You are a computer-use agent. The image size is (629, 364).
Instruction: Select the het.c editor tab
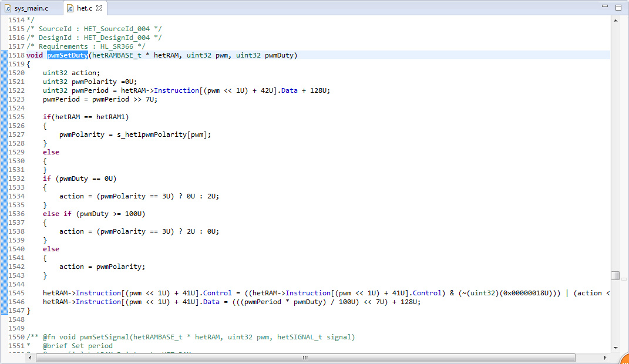84,8
